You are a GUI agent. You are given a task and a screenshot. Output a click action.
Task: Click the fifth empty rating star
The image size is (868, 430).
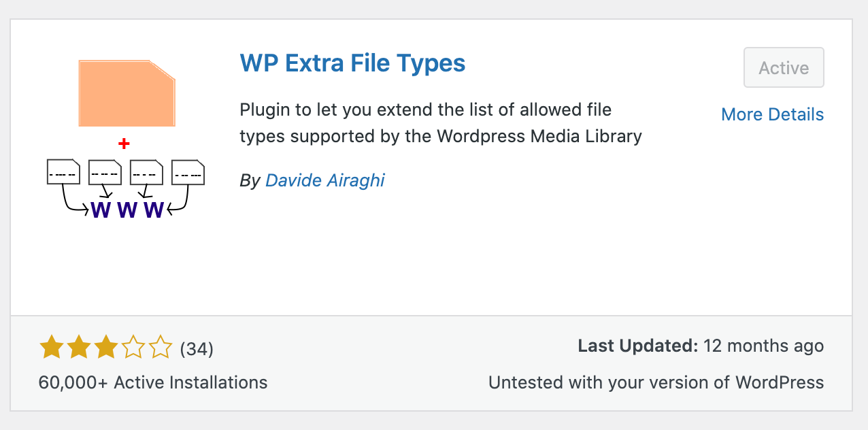tap(161, 348)
